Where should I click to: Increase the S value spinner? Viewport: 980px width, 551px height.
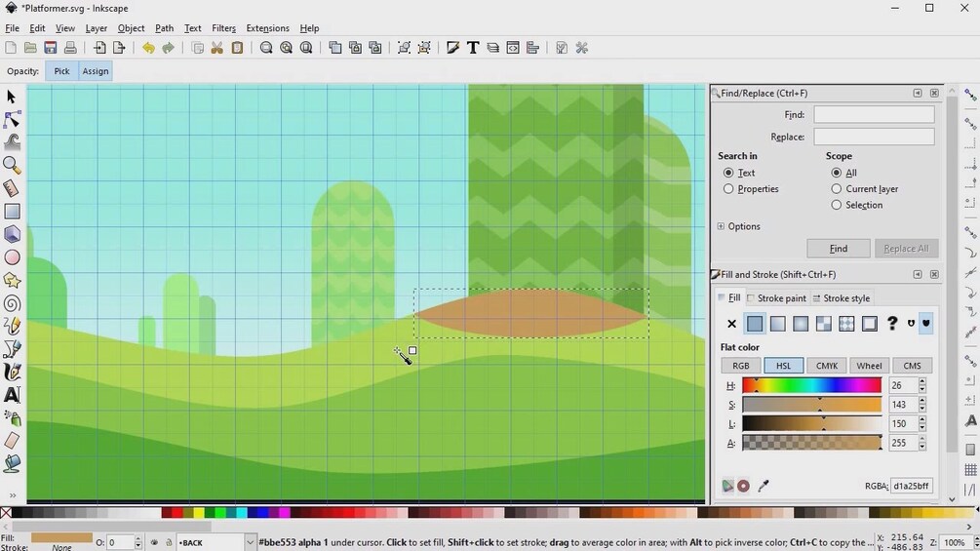(921, 401)
